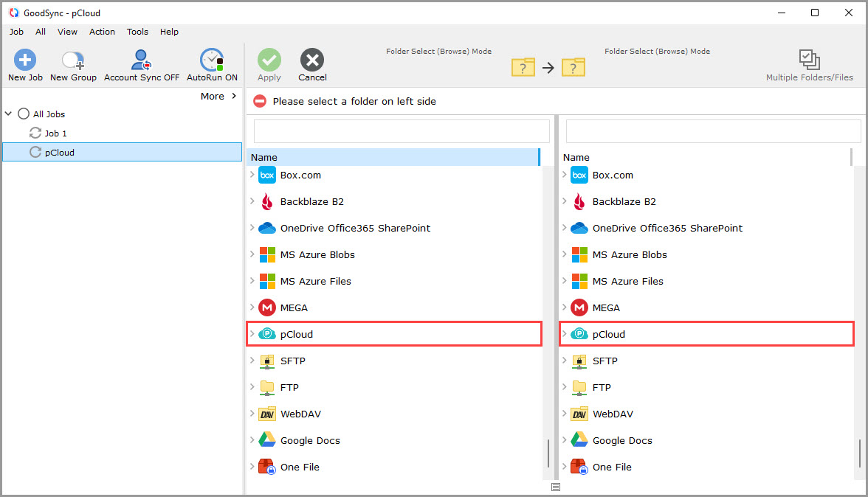Screen dimensions: 868x497
Task: Click SFTP lock icon in left pane
Action: click(267, 361)
